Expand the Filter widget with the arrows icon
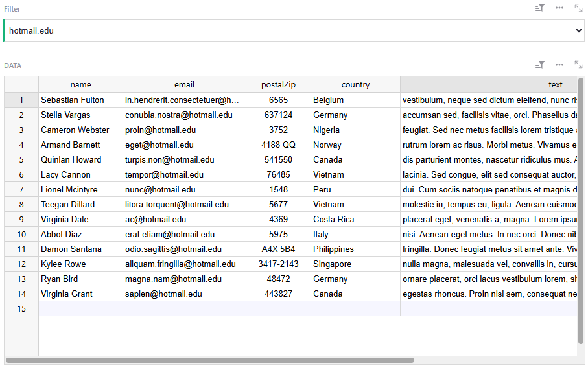This screenshot has width=588, height=370. pos(578,8)
